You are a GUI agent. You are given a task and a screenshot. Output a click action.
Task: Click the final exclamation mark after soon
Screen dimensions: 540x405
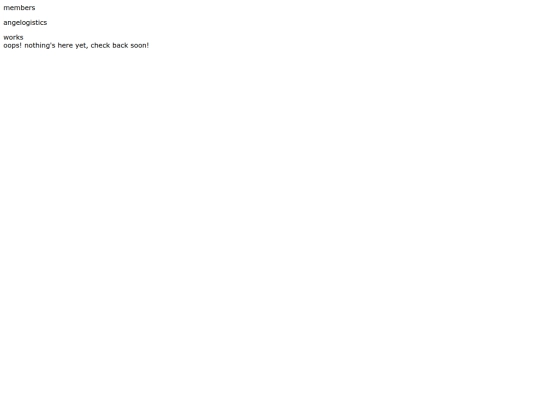pos(148,45)
